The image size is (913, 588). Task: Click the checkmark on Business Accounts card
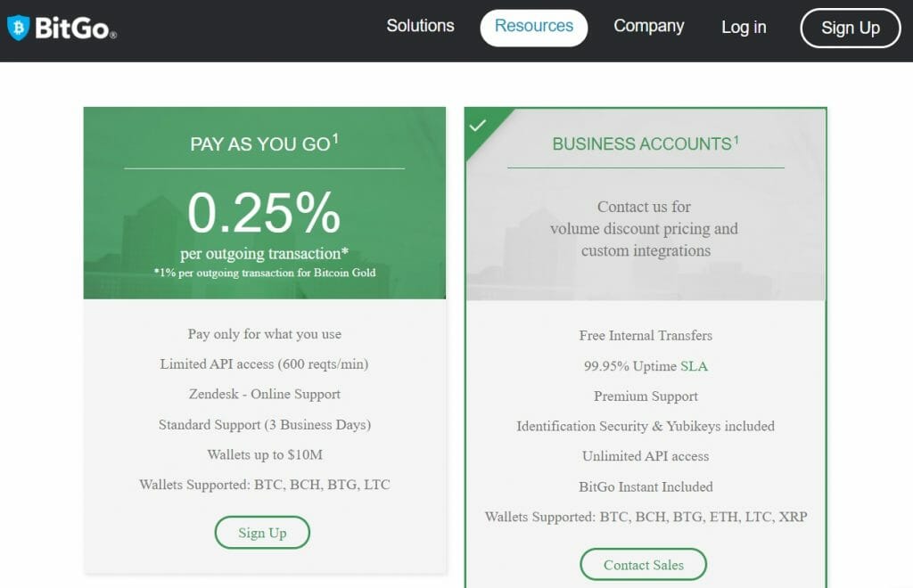click(478, 125)
